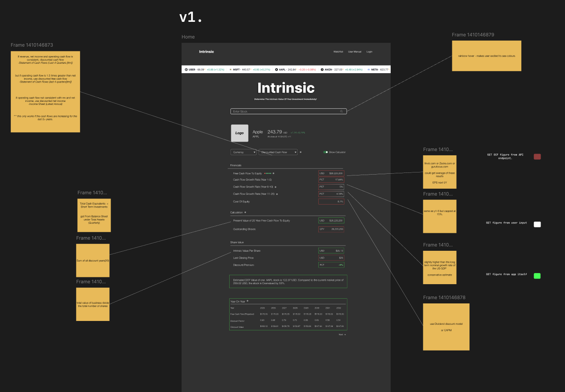Click Next below the Year On Year table
Screen dimensions: 565x392
[x=342, y=335]
